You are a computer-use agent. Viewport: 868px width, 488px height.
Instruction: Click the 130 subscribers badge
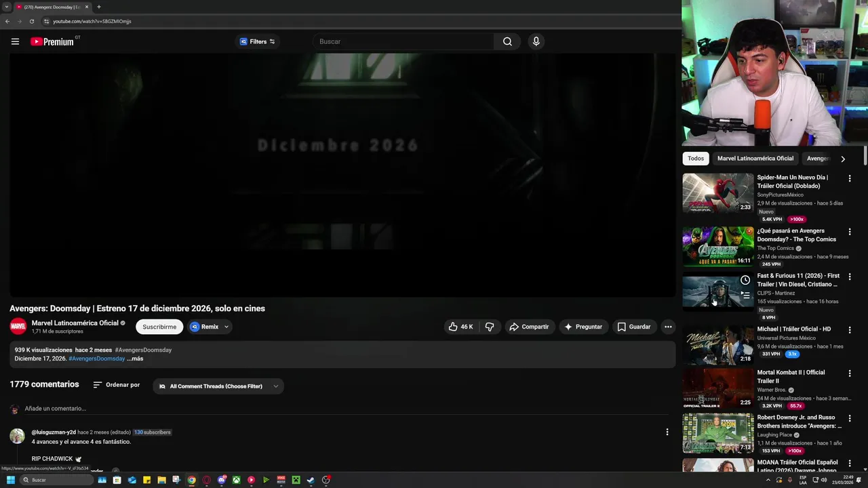[153, 432]
